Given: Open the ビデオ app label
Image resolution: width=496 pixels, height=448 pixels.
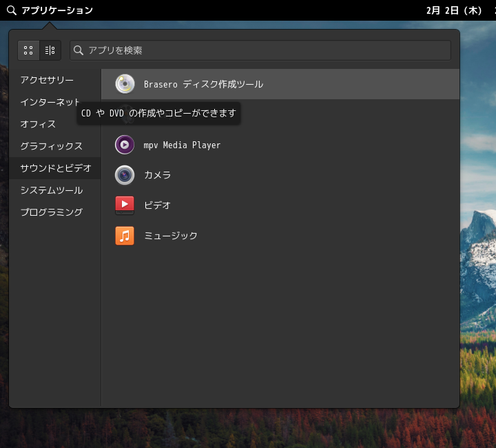Looking at the screenshot, I should click(158, 205).
